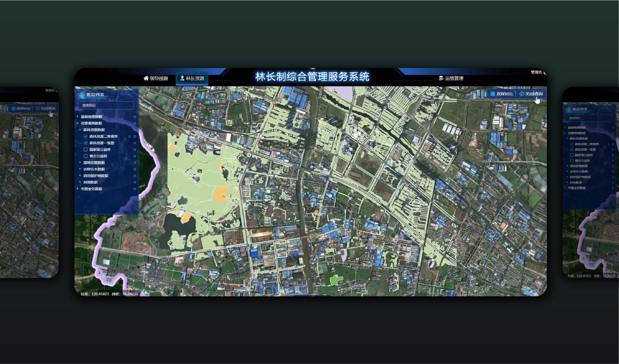This screenshot has height=364, width=619.
Task: Click the 双屏对比 button
Action: (x=502, y=94)
